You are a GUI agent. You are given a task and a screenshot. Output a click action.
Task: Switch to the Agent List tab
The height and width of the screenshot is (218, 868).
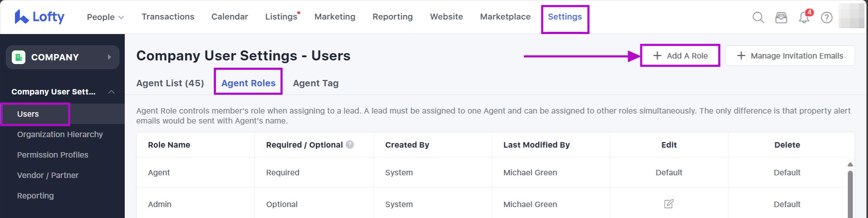[x=170, y=83]
